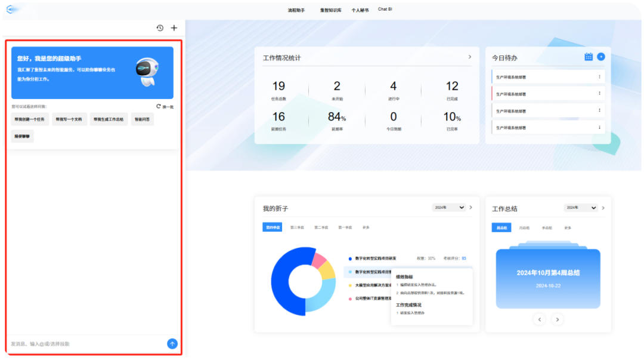Switch to the Chat BI menu
Screen dimensions: 644x360
click(x=385, y=10)
